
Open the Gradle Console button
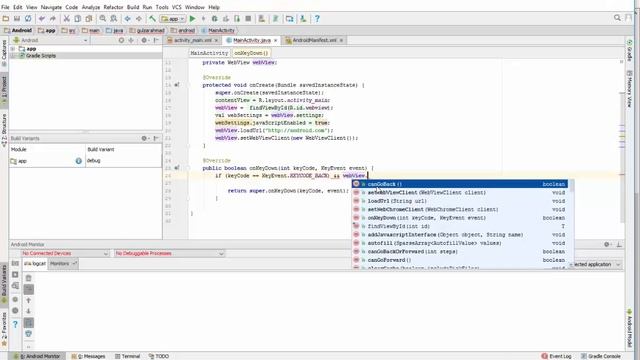point(601,356)
